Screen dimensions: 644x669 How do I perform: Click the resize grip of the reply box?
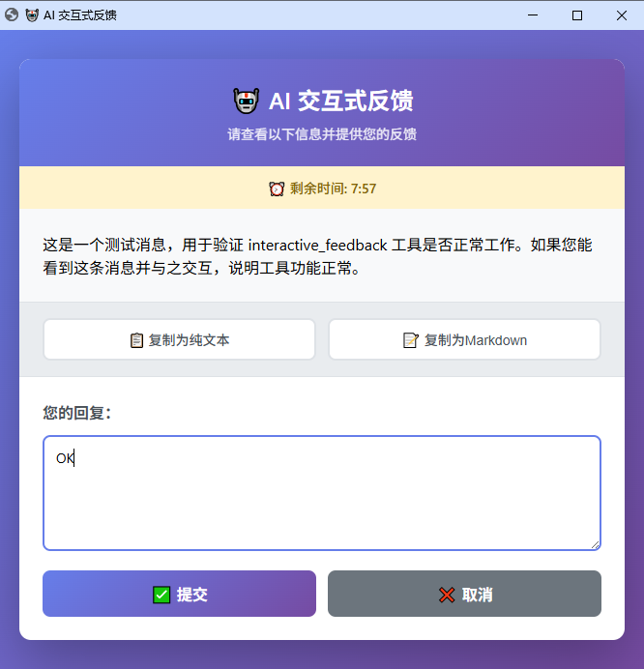pos(595,544)
